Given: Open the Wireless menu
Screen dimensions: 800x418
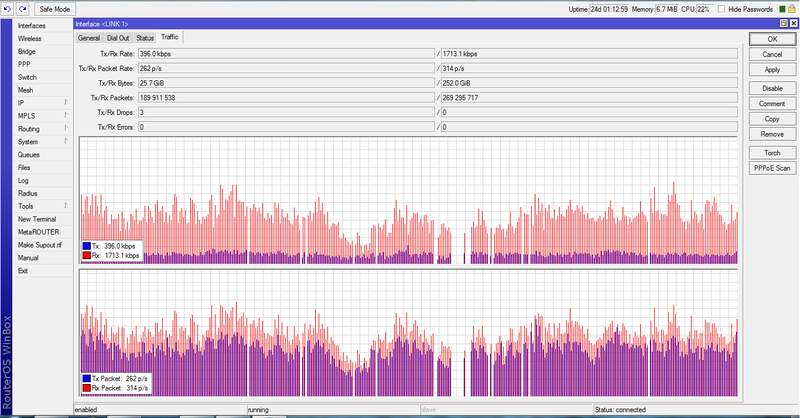Looking at the screenshot, I should (30, 38).
